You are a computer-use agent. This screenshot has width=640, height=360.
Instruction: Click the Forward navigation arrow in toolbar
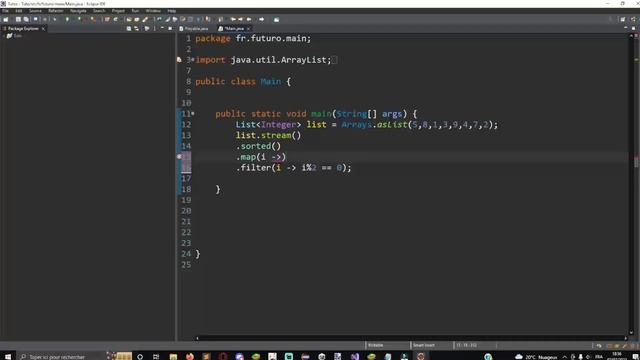click(262, 19)
